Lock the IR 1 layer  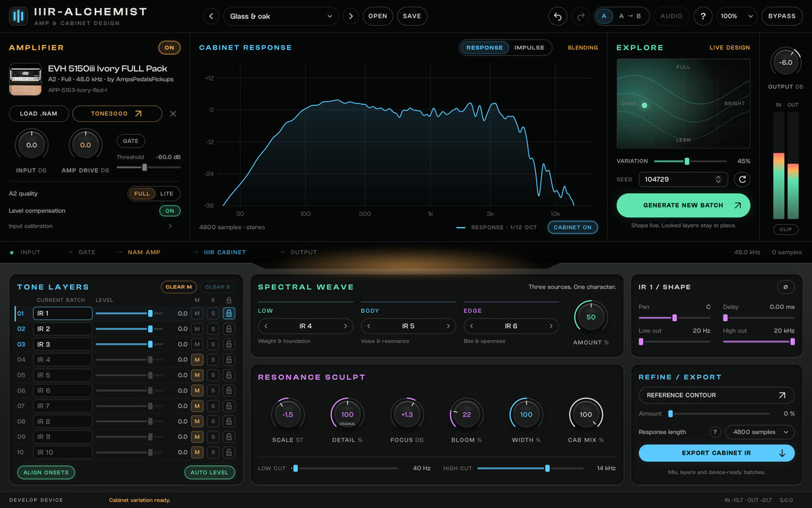tap(229, 313)
